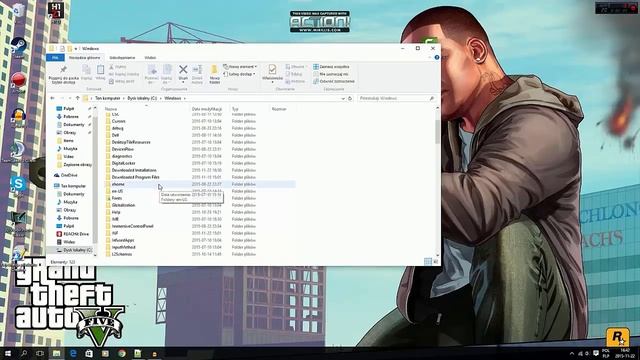Click new folder icon in title bar toolbar
640x360 pixels.
tap(70, 49)
